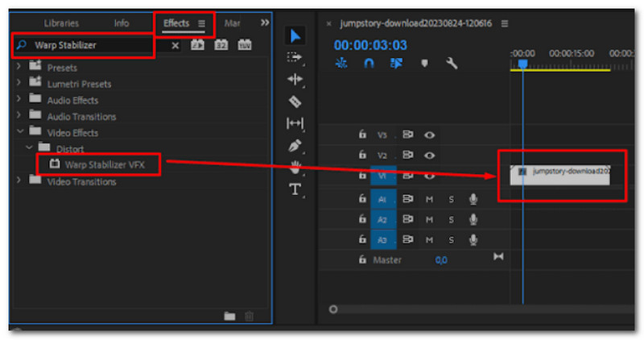The image size is (644, 340).
Task: Enable voice-over record on A3
Action: point(473,239)
